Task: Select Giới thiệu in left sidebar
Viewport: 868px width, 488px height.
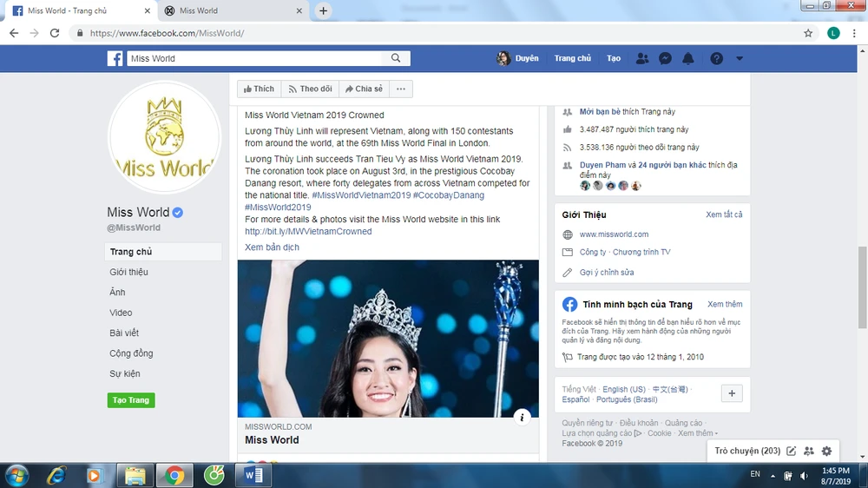Action: pyautogui.click(x=128, y=272)
